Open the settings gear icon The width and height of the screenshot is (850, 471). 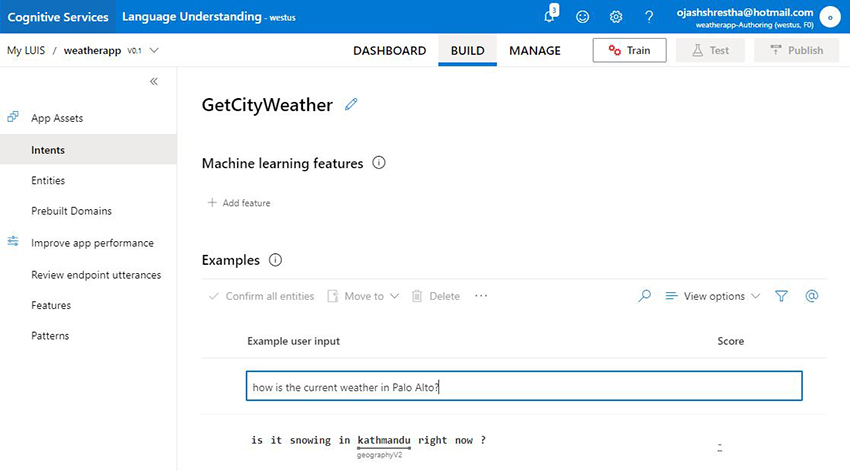coord(616,17)
